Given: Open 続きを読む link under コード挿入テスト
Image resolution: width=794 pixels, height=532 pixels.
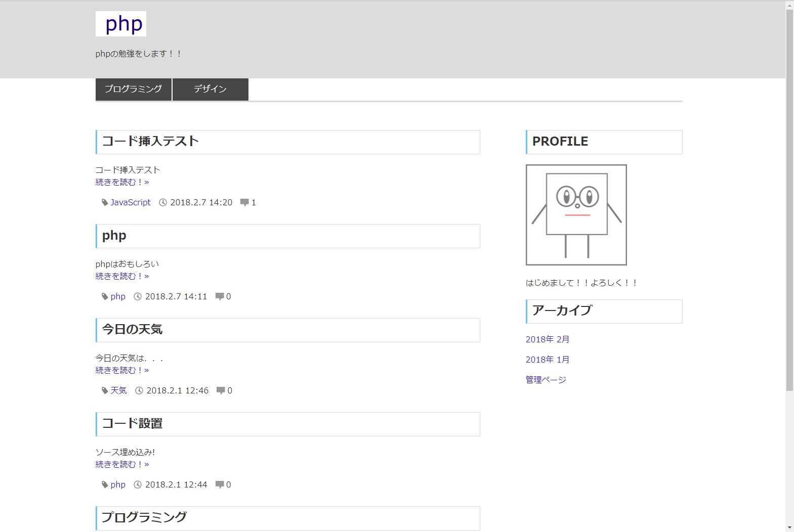Looking at the screenshot, I should [122, 182].
